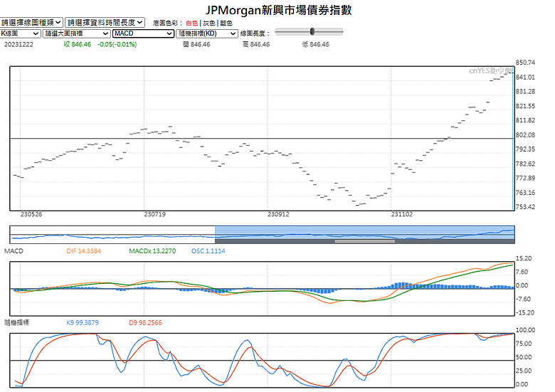This screenshot has height=392, width=555.
Task: Click the unselected left part of overview navigator
Action: (112, 234)
